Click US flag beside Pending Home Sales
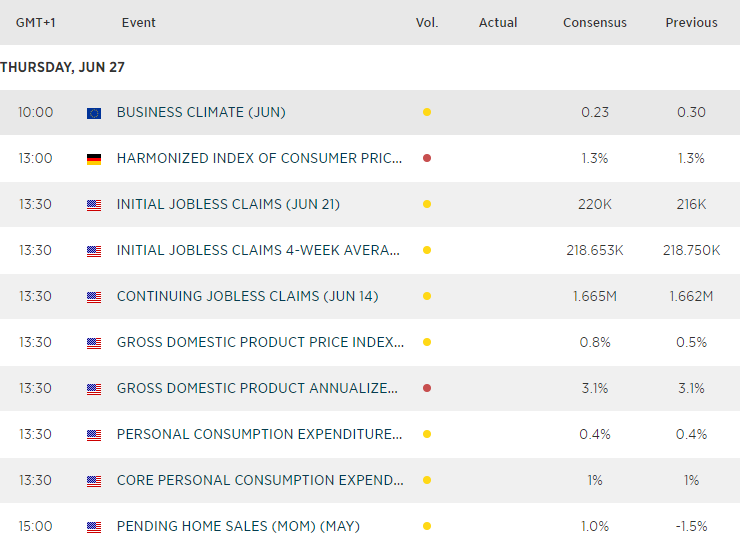This screenshot has width=740, height=553. pos(94,527)
